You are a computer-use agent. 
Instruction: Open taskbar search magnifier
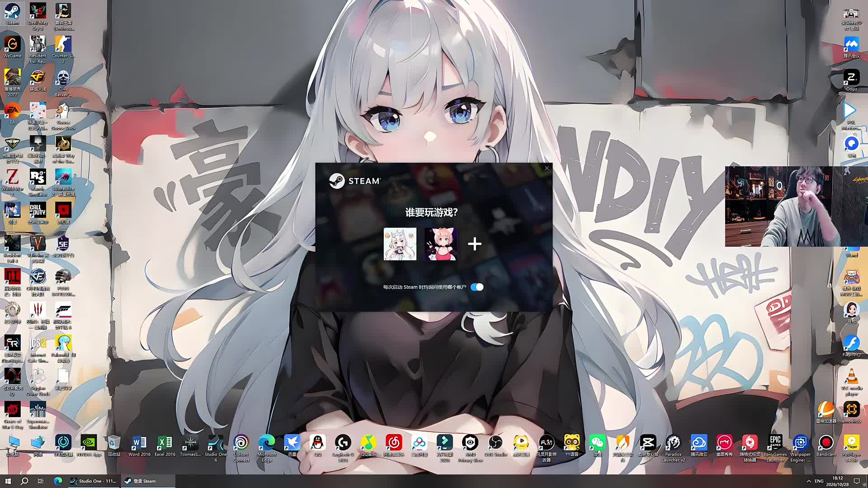(24, 481)
